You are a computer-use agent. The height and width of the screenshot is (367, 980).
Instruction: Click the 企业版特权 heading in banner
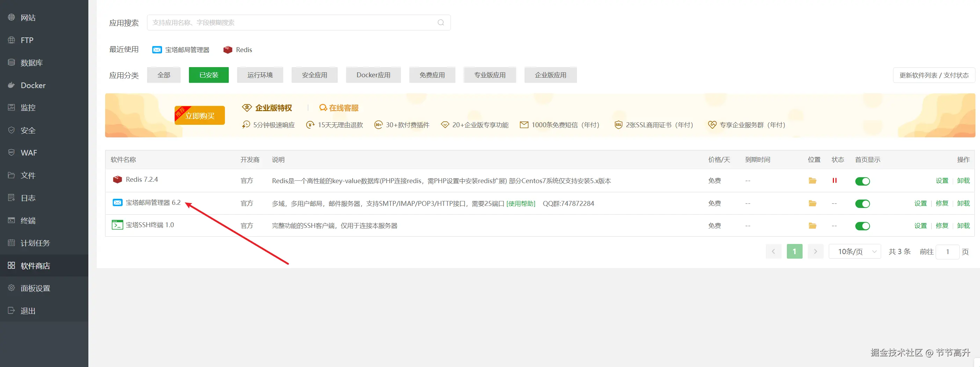click(273, 108)
